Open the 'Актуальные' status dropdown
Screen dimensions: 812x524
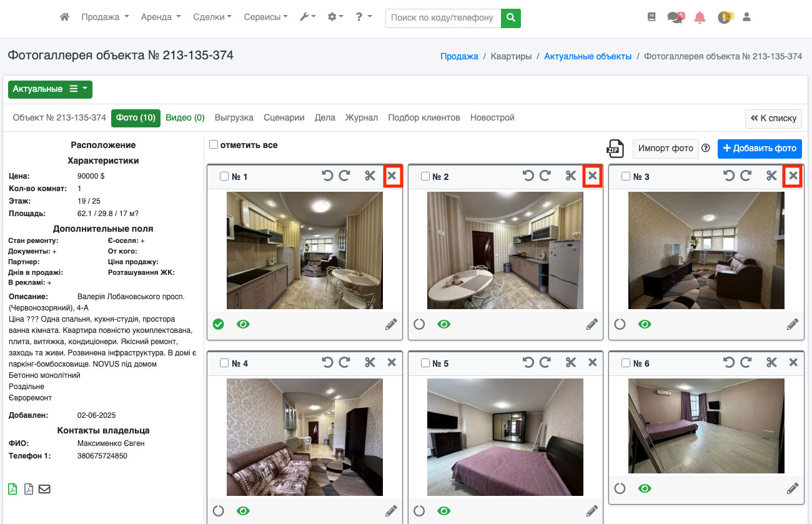click(x=50, y=89)
